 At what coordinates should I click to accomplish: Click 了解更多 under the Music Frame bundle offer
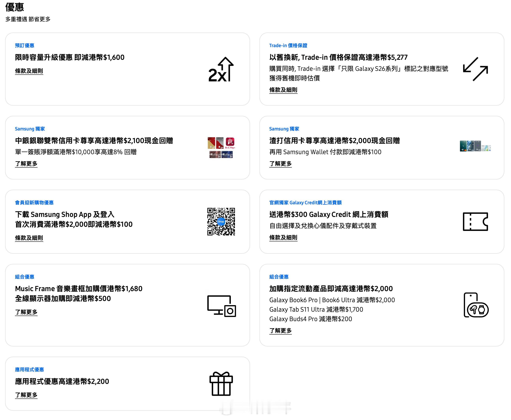point(26,312)
